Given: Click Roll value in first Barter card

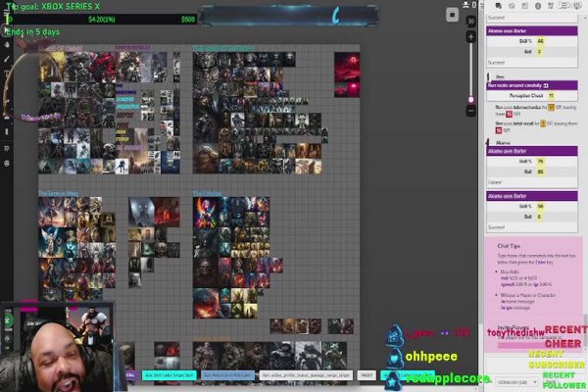Looking at the screenshot, I should (540, 52).
